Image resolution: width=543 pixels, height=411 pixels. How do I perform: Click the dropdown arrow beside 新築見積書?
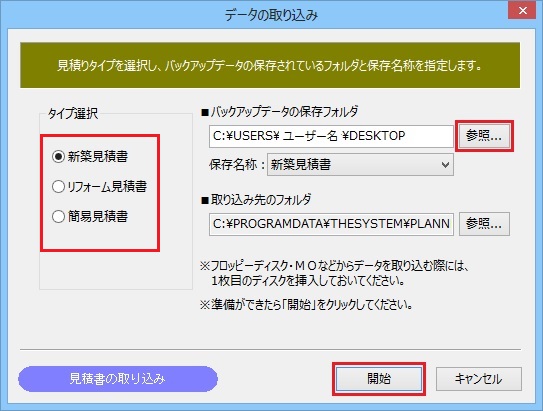445,165
